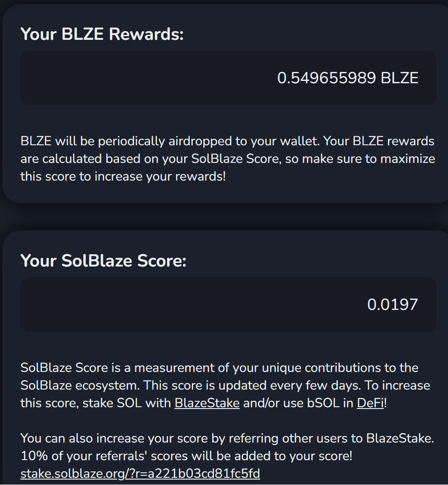The height and width of the screenshot is (485, 448).
Task: Select the BLZE rewards value field
Action: point(229,78)
